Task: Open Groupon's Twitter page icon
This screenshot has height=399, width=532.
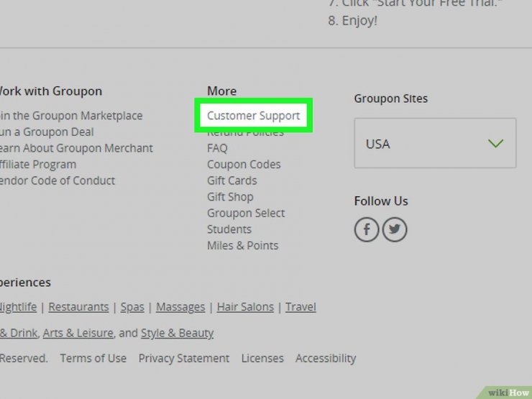Action: click(395, 230)
